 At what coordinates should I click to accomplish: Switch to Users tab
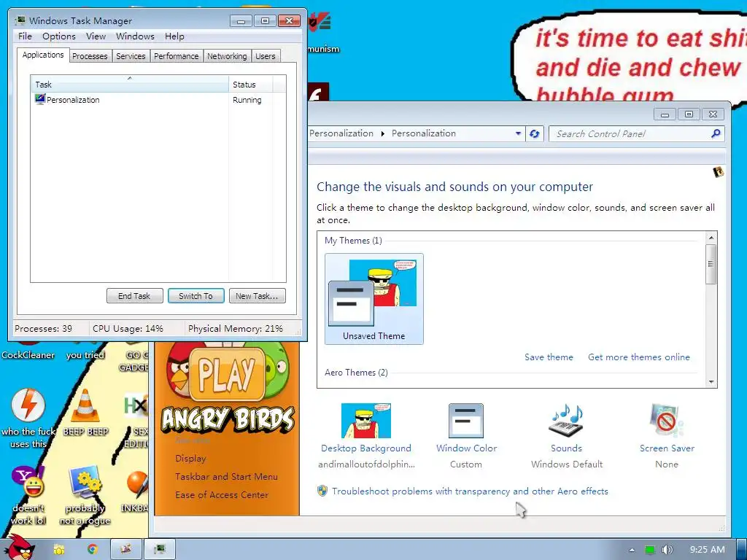(266, 56)
